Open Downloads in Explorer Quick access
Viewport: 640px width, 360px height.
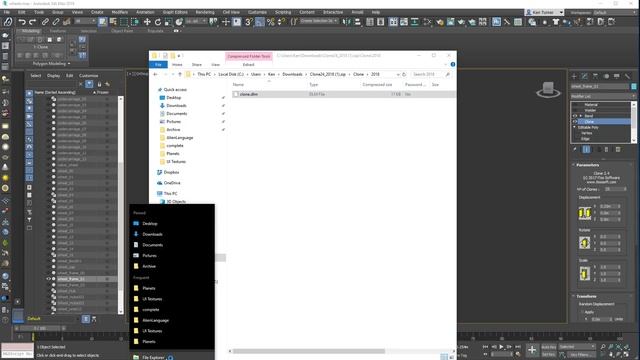(x=176, y=106)
